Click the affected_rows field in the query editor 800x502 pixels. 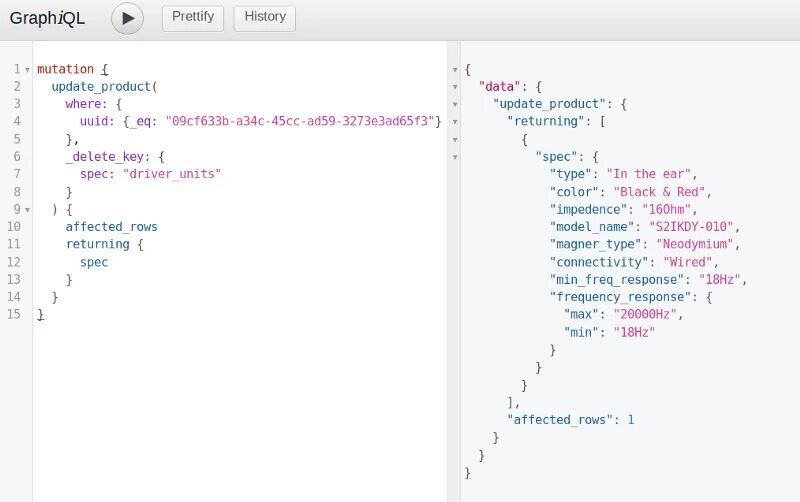click(111, 227)
